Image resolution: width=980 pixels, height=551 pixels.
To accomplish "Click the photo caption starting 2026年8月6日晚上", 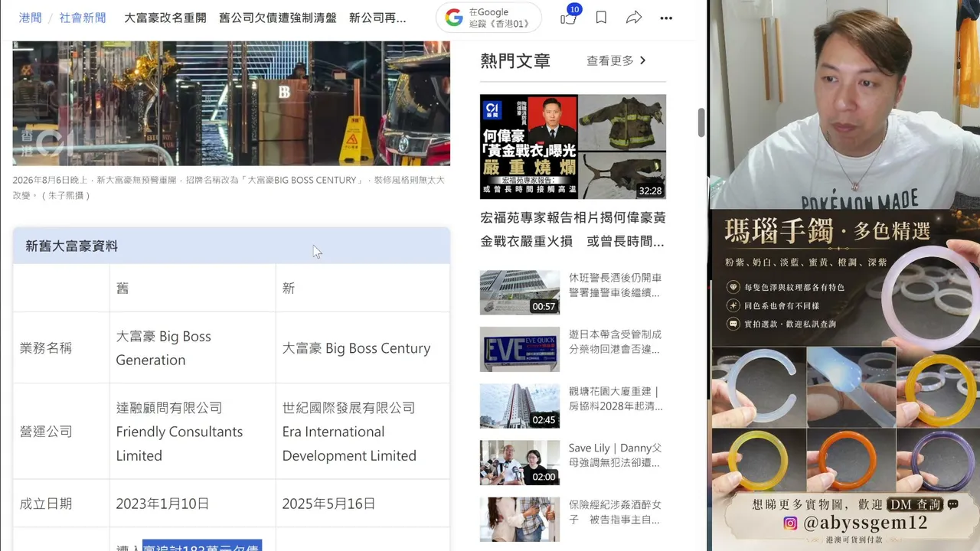I will tap(228, 187).
